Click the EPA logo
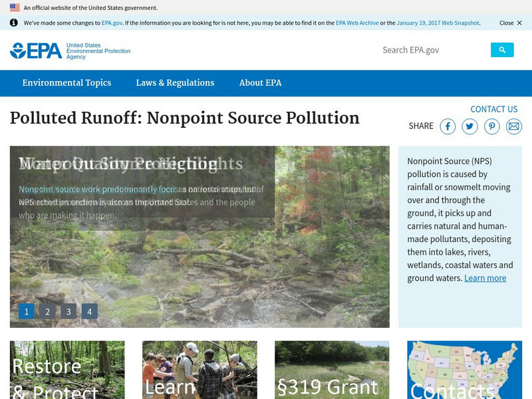This screenshot has height=399, width=532. click(x=70, y=51)
